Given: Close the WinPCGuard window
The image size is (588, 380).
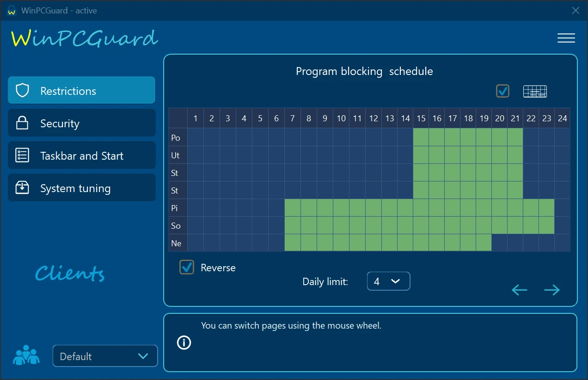Looking at the screenshot, I should pyautogui.click(x=576, y=10).
